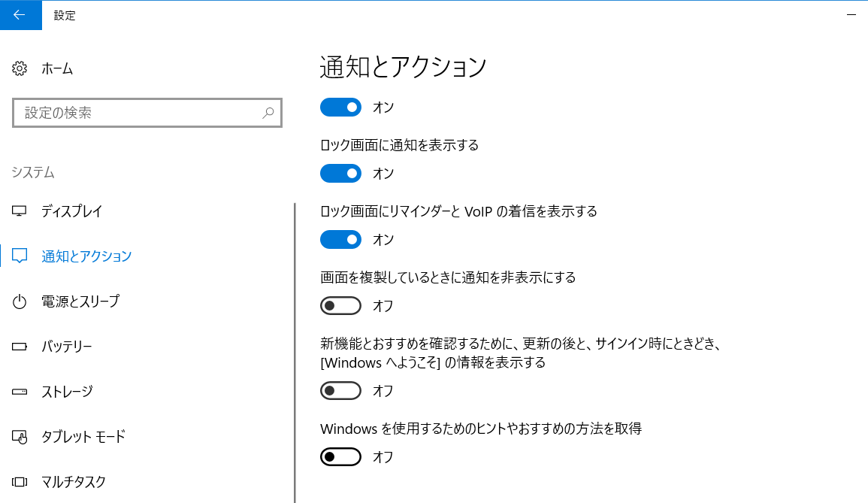Viewport: 868px width, 503px height.
Task: Click the Display monitor icon
Action: (x=20, y=211)
